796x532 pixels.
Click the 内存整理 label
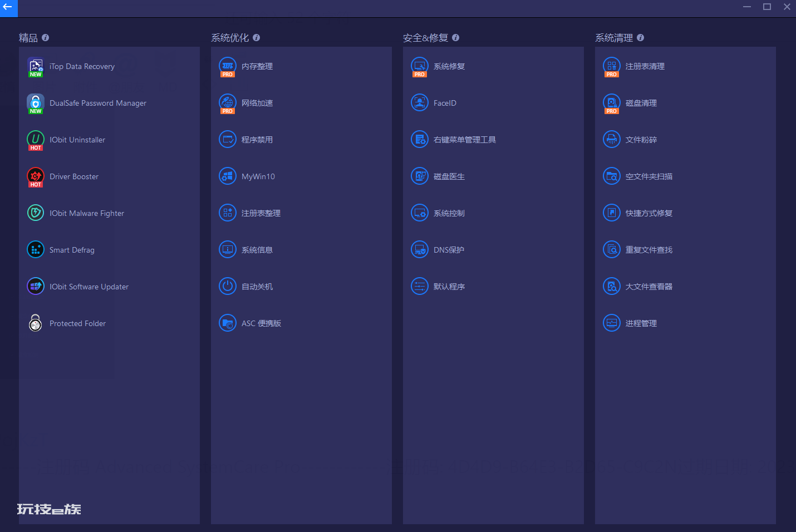pos(257,66)
